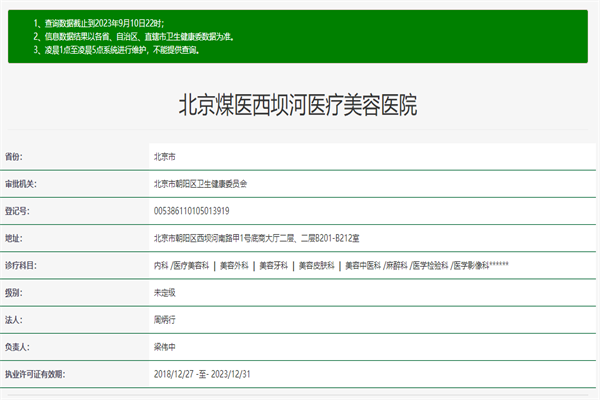
Task: Select the level value 未定级
Action: (165, 293)
